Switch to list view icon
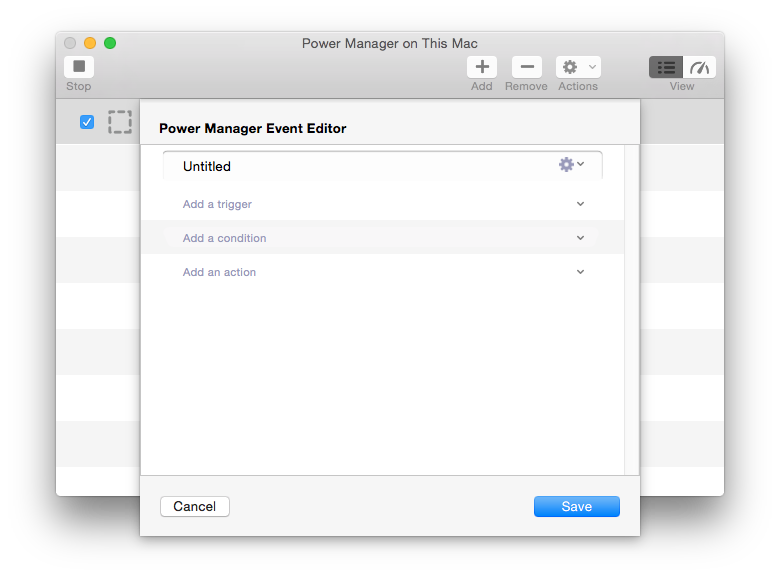This screenshot has height=576, width=780. coord(666,67)
